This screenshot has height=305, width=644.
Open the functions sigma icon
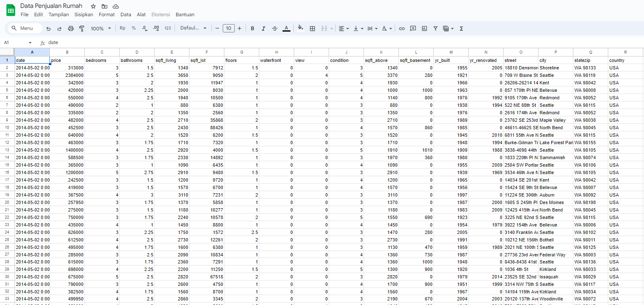pyautogui.click(x=461, y=28)
